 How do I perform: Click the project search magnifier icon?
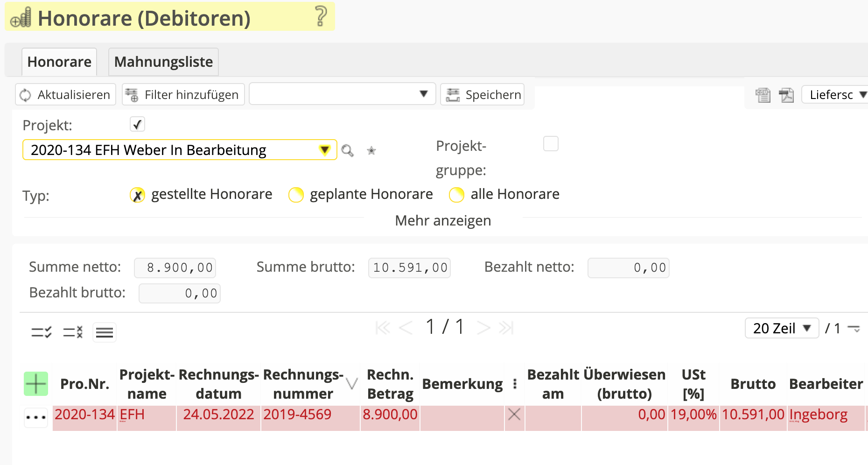347,150
